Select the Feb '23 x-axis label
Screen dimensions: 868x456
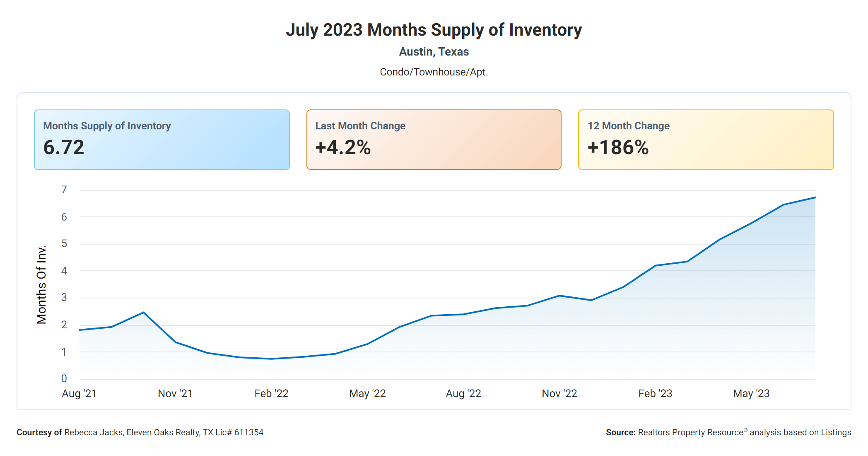(655, 393)
